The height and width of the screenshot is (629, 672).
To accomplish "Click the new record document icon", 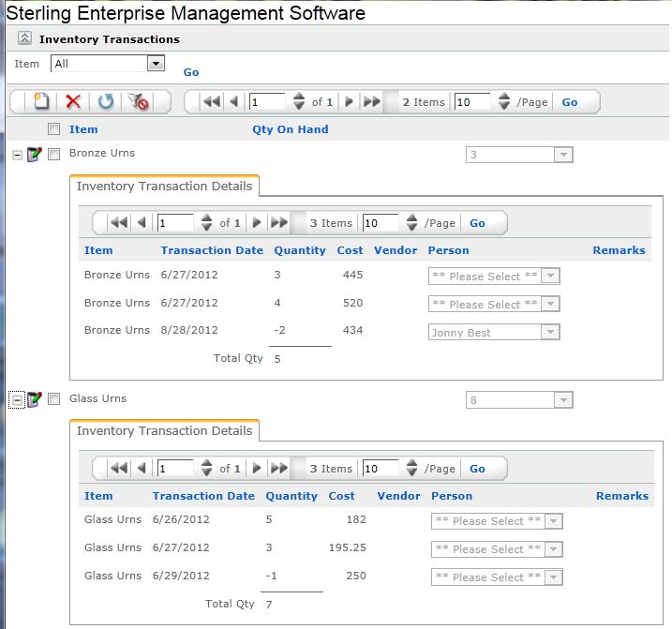I will (x=41, y=101).
